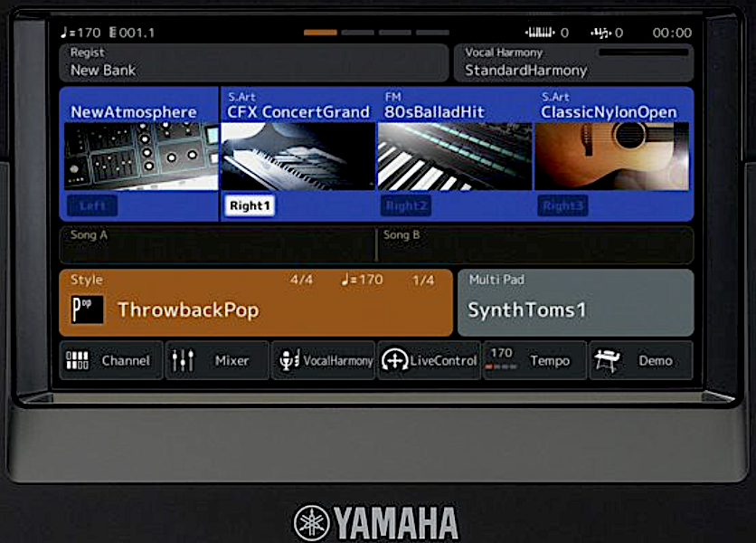Open the VocalHarmony shortcut button

click(324, 360)
